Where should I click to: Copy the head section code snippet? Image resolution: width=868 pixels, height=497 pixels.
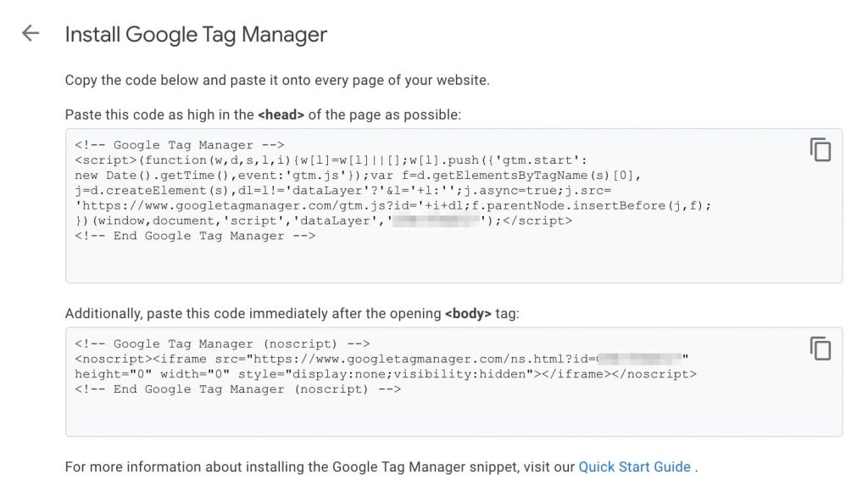pyautogui.click(x=820, y=149)
